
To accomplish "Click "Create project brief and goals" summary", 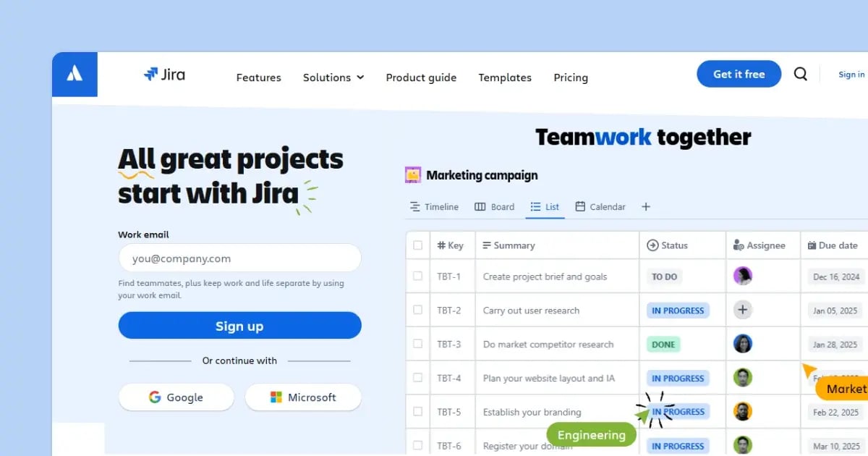I will coord(545,276).
